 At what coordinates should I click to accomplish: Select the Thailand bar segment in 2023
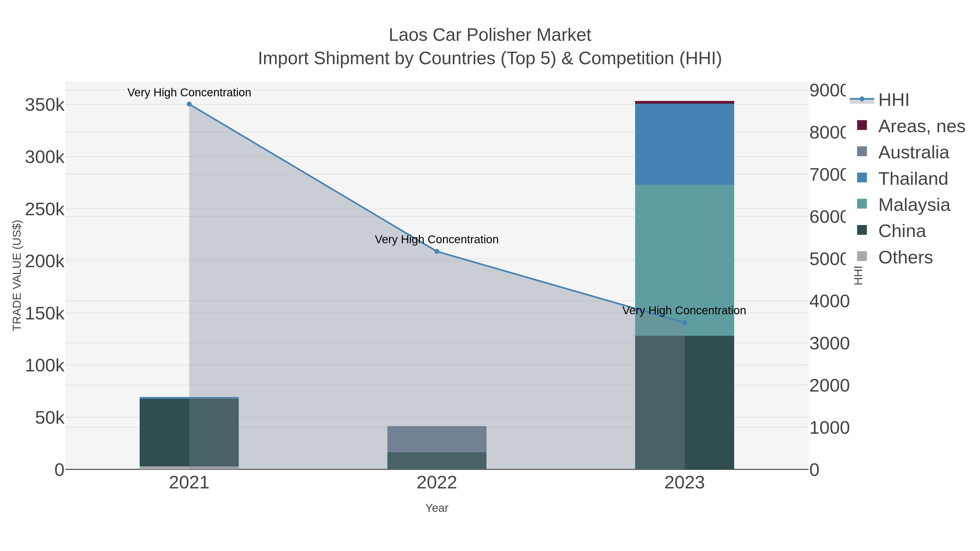pos(684,144)
